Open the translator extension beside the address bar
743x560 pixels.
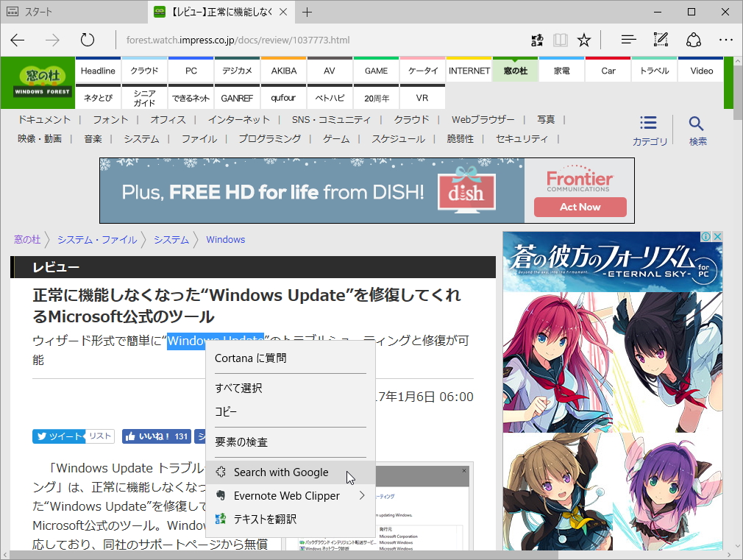pos(536,40)
